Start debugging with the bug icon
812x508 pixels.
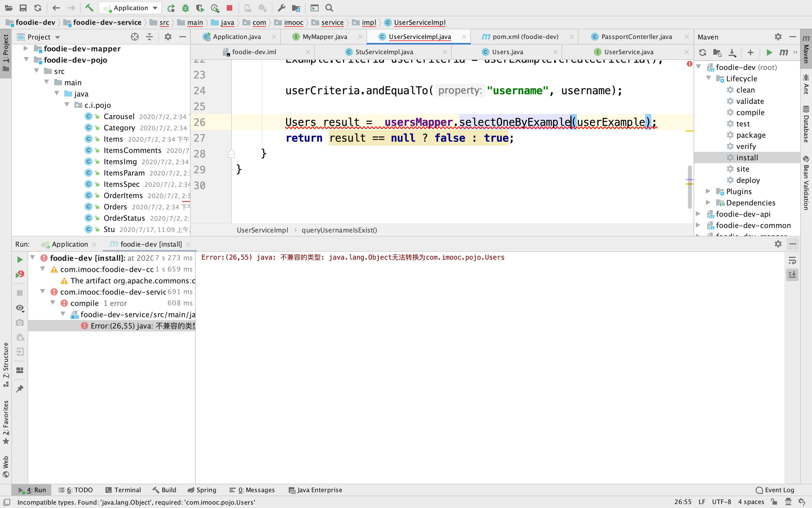(x=186, y=8)
